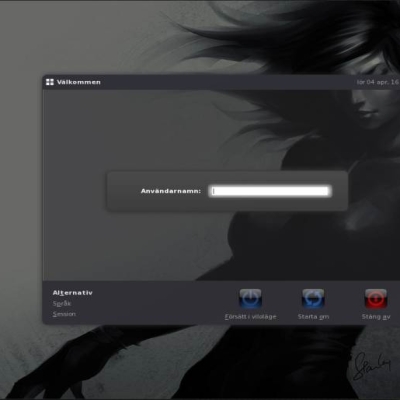Click the Välkommen title text

[79, 82]
